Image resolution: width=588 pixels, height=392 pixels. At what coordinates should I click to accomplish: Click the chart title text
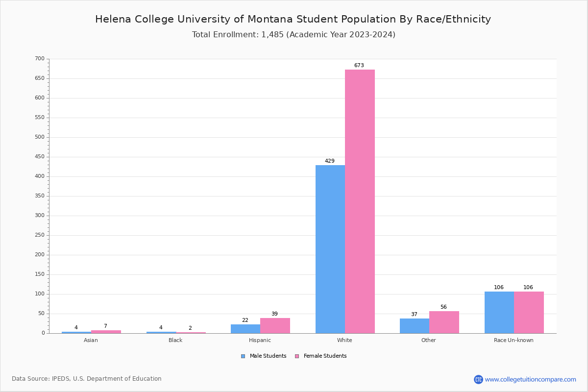[293, 20]
